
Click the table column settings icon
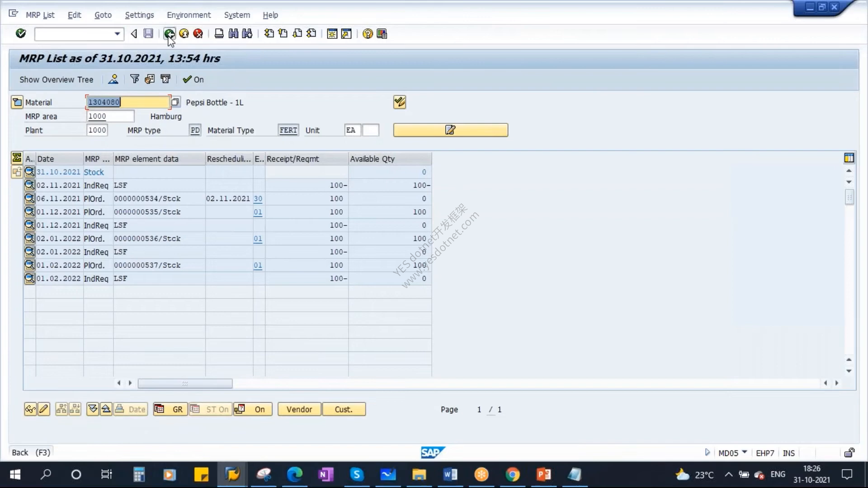849,158
